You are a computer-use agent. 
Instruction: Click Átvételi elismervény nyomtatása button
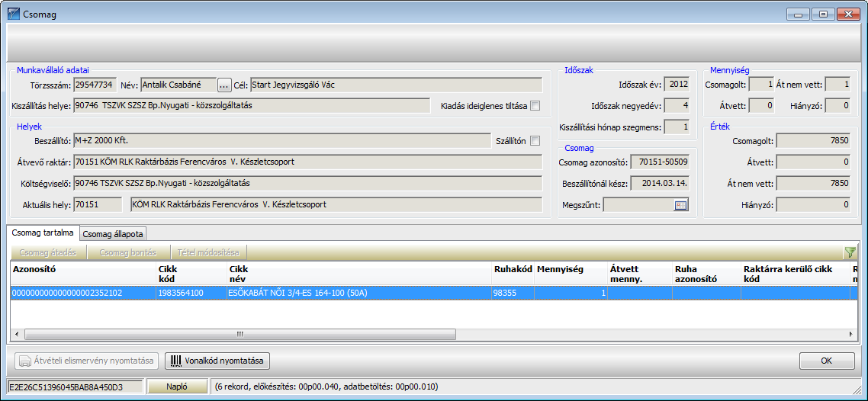click(x=85, y=361)
